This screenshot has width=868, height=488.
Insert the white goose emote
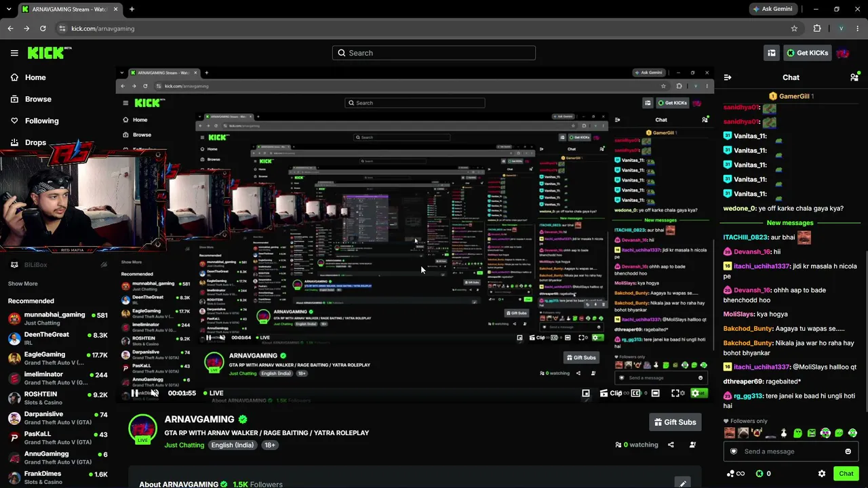pyautogui.click(x=784, y=433)
